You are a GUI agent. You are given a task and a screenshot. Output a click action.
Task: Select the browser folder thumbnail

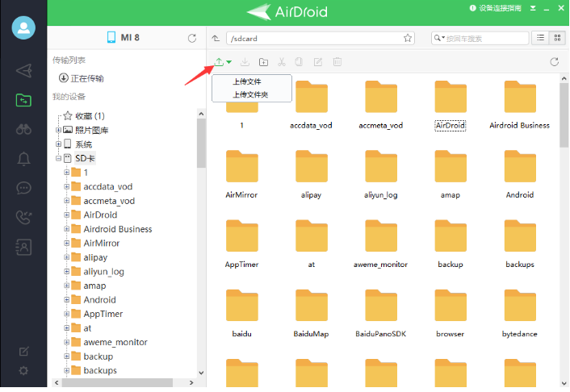coord(451,314)
